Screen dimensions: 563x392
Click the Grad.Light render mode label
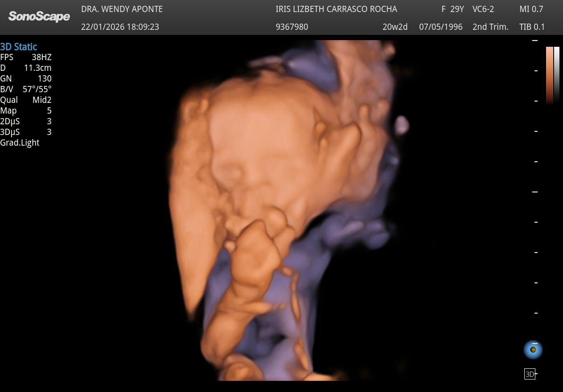click(x=20, y=143)
